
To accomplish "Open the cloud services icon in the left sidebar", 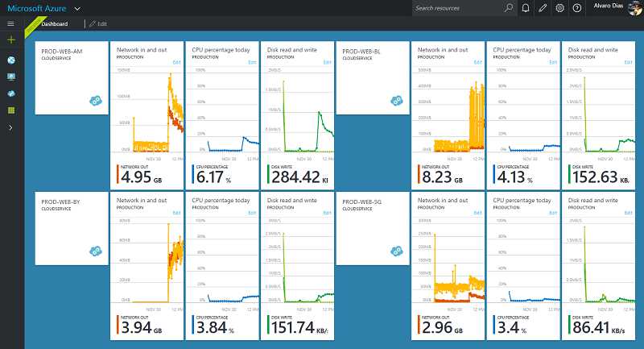I will 11,93.
